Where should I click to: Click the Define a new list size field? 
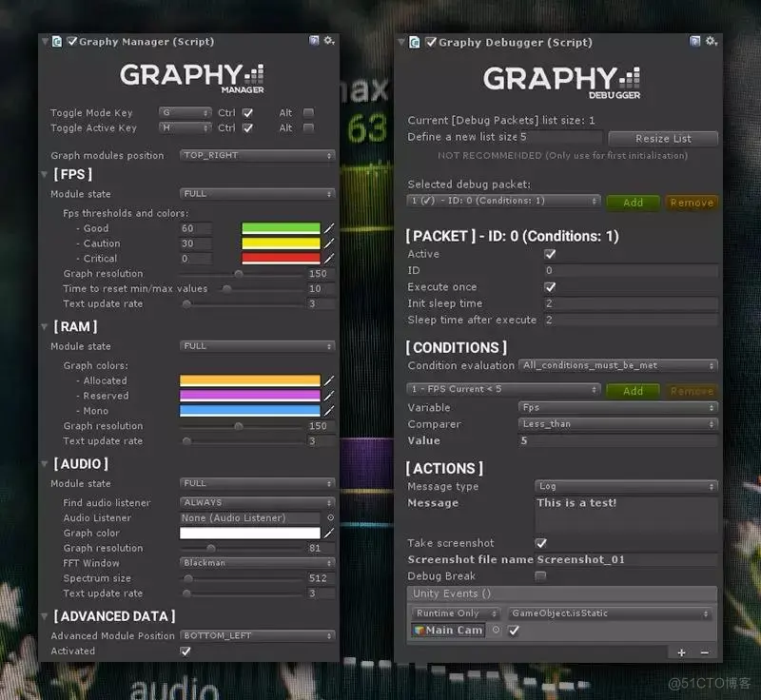pyautogui.click(x=560, y=137)
